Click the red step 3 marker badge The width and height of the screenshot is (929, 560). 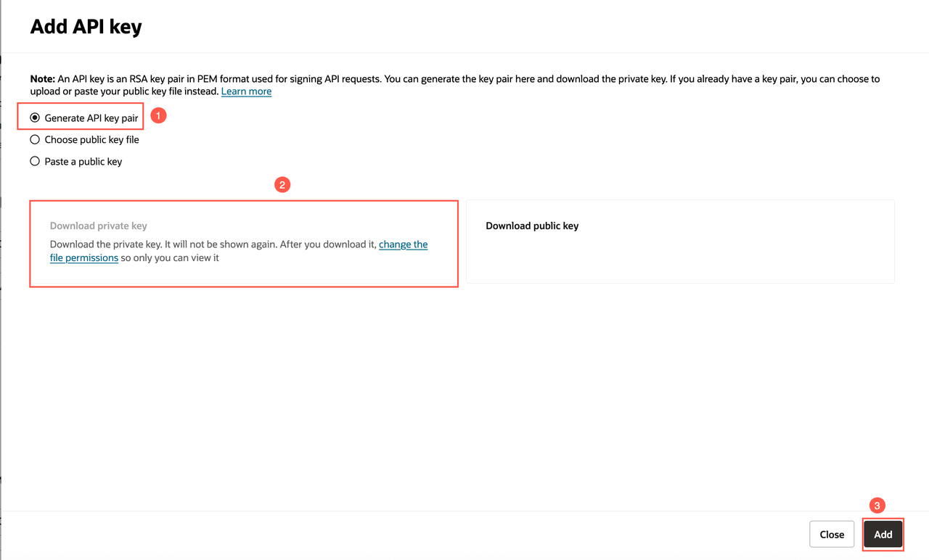click(x=877, y=506)
